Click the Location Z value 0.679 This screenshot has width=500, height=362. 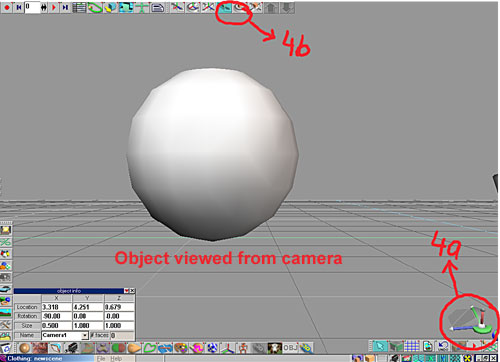pos(119,307)
